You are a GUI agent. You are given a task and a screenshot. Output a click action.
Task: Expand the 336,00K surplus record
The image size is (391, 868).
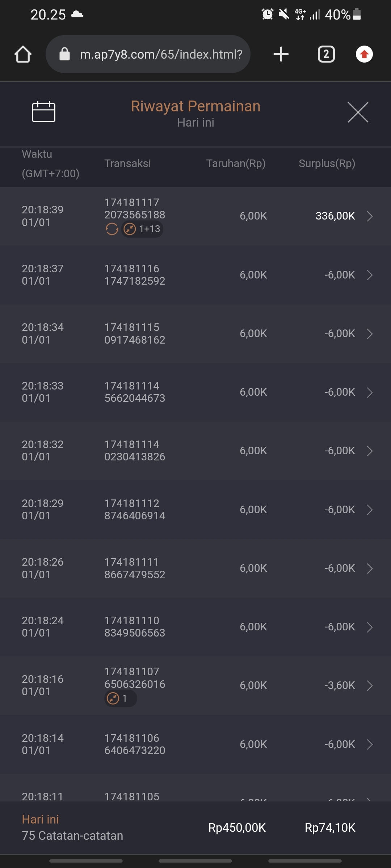370,216
